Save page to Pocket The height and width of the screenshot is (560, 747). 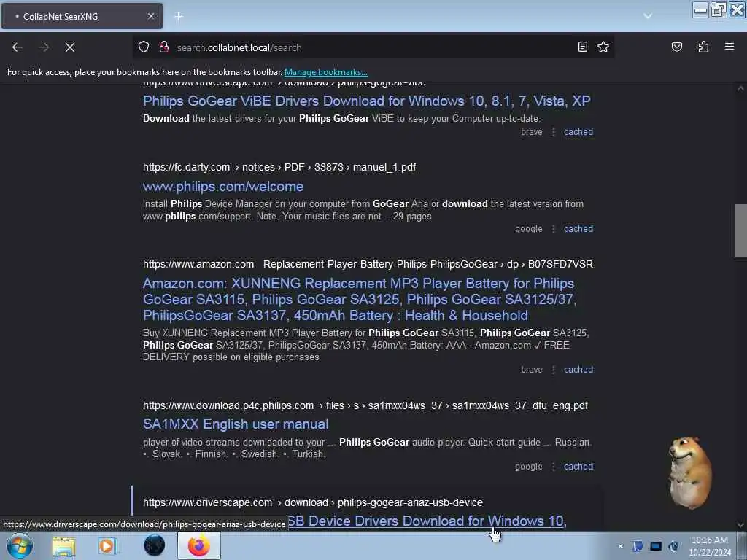tap(676, 47)
